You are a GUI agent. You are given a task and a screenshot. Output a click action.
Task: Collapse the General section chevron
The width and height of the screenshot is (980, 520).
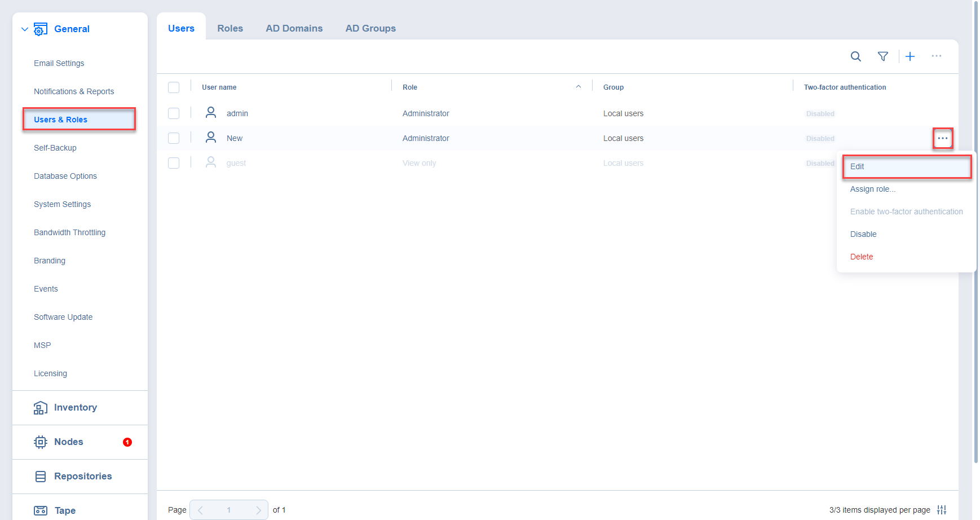click(24, 29)
